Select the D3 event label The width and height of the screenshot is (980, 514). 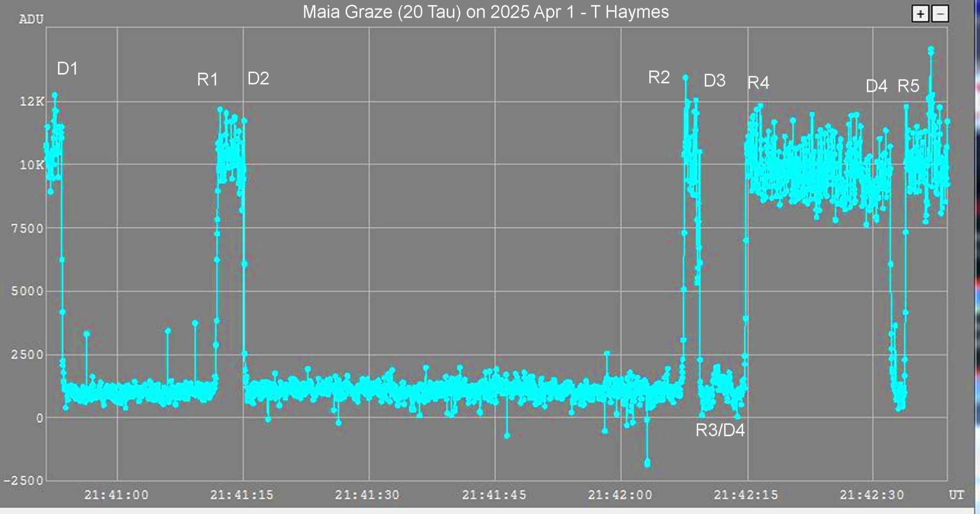(714, 81)
